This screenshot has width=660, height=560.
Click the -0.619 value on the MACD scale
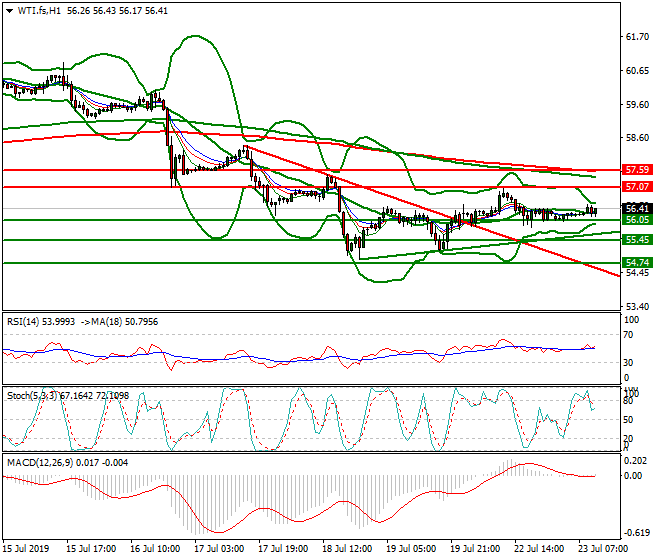coord(636,533)
